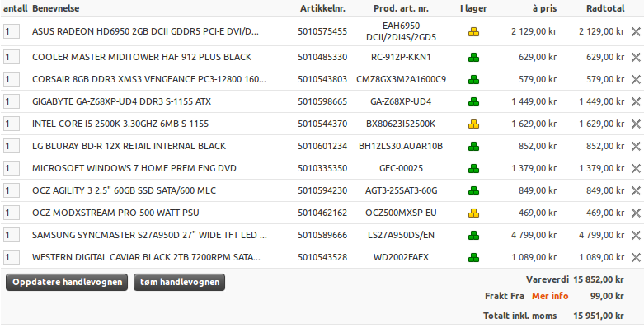Screen dimensions: 644x328
Task: Click the Radtotal column header
Action: click(605, 8)
